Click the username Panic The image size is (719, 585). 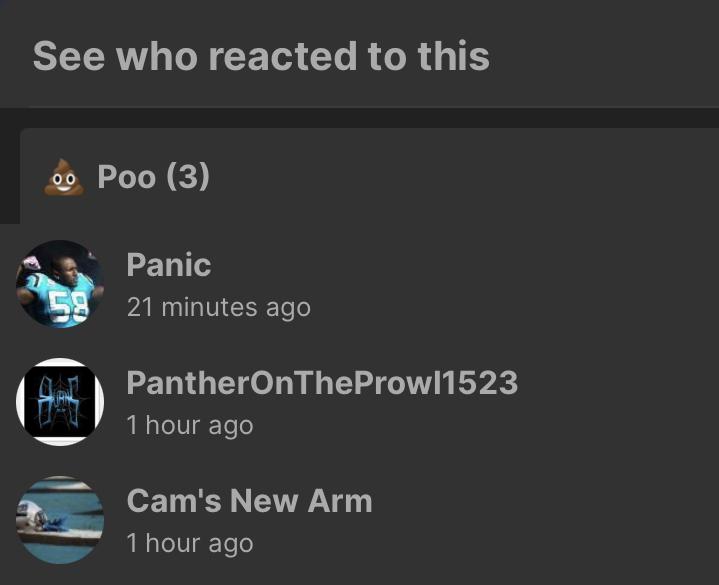point(169,265)
